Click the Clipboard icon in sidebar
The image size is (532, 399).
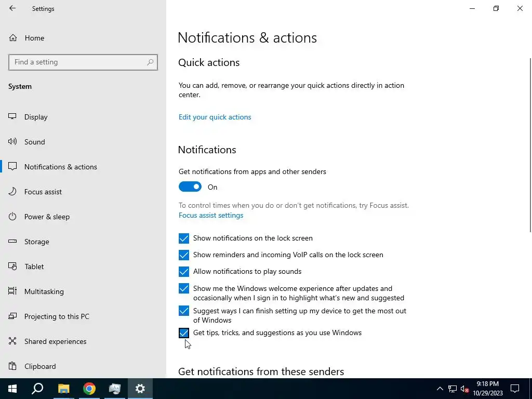pos(12,366)
